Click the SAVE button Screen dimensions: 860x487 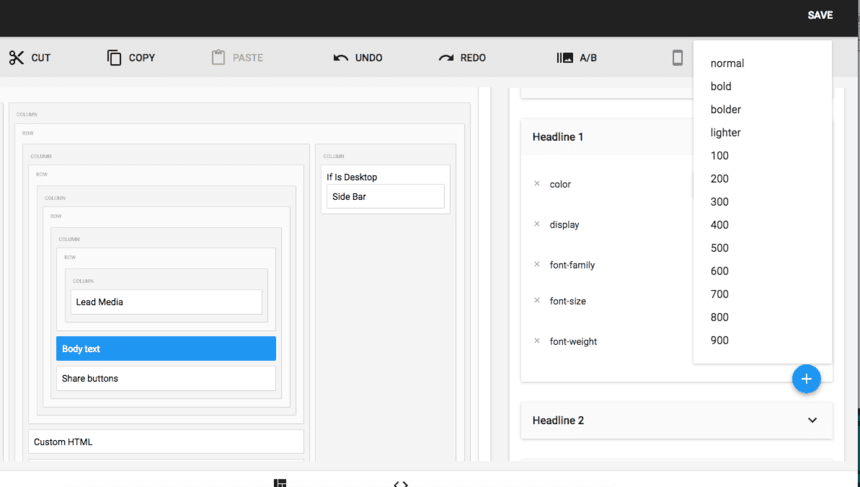coord(820,16)
